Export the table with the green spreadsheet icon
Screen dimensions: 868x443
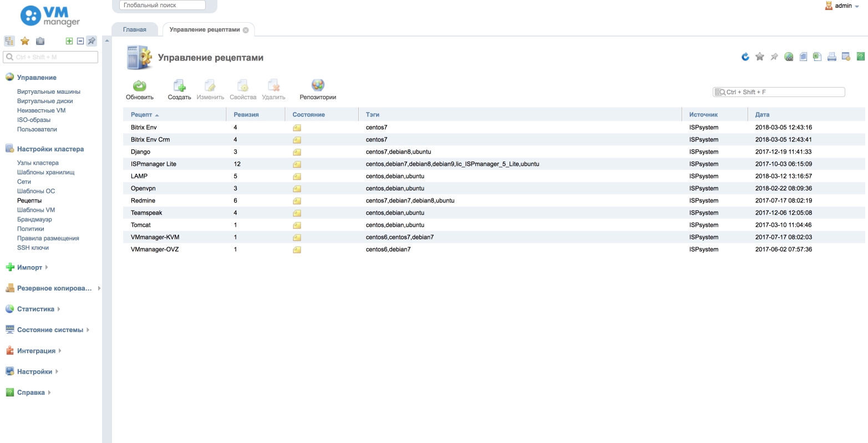tap(817, 57)
